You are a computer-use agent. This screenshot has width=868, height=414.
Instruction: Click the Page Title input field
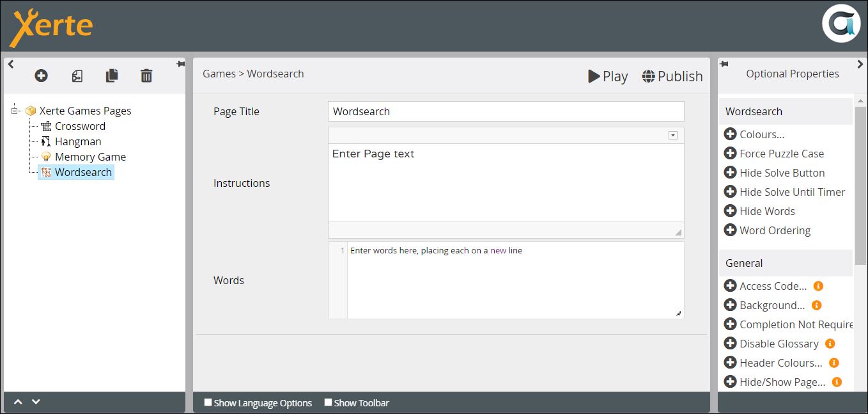[506, 111]
